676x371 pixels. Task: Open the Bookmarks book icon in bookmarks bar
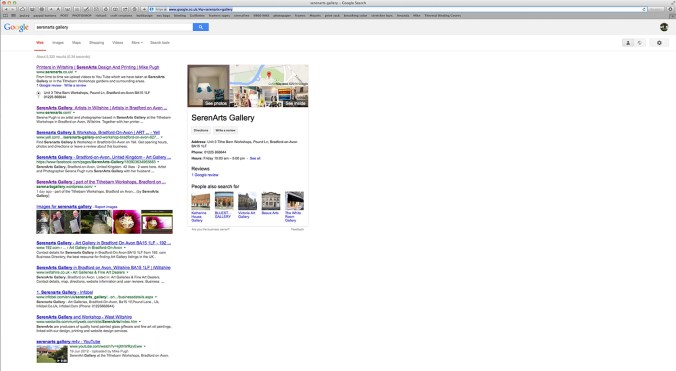pyautogui.click(x=6, y=16)
